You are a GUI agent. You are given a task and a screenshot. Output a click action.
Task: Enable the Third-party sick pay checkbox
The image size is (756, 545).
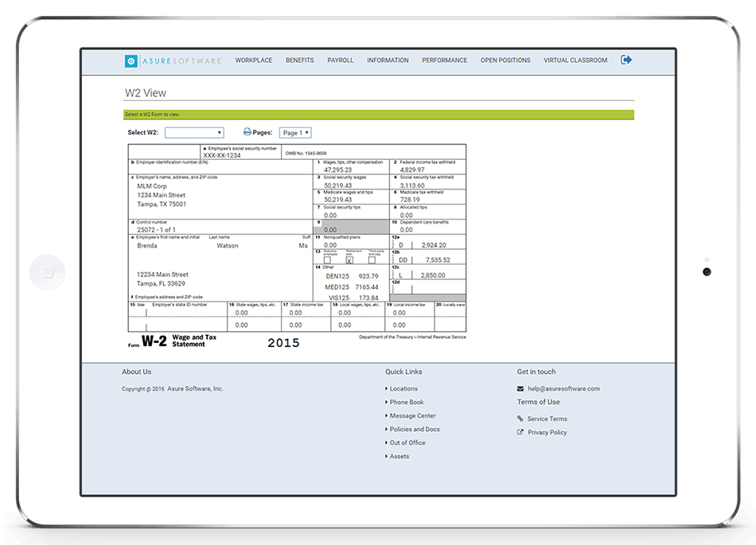tap(371, 260)
